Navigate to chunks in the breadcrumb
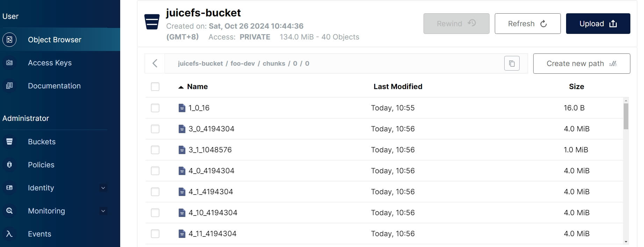The height and width of the screenshot is (247, 644). tap(274, 64)
